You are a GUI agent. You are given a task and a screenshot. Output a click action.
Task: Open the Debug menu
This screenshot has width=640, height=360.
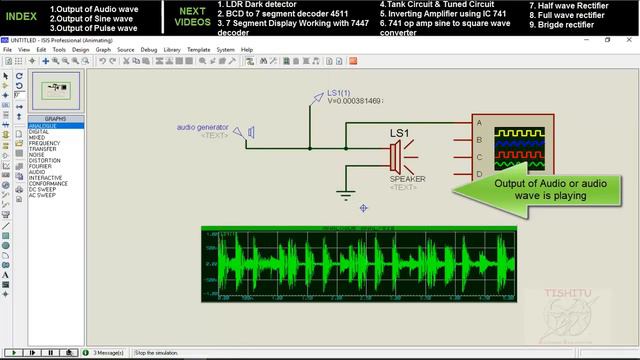point(149,50)
